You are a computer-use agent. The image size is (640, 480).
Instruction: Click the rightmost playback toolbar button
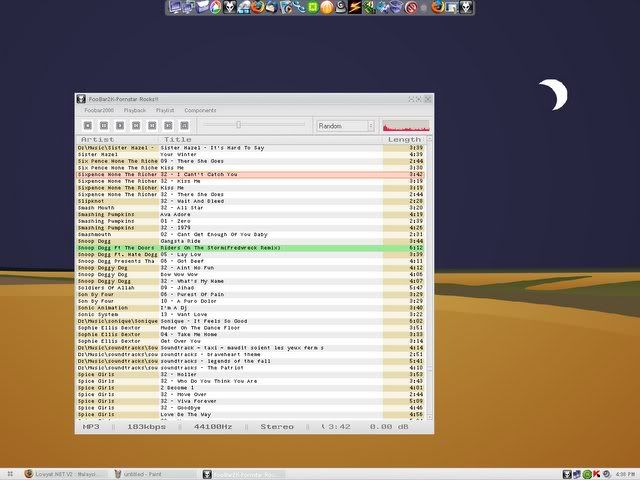[185, 126]
